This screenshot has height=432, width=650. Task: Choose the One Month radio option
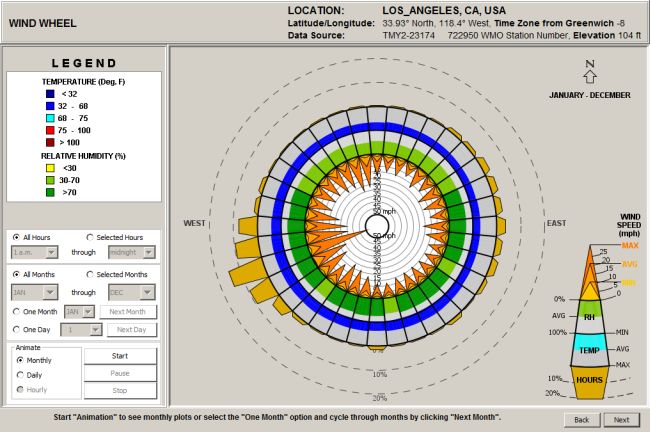16,311
